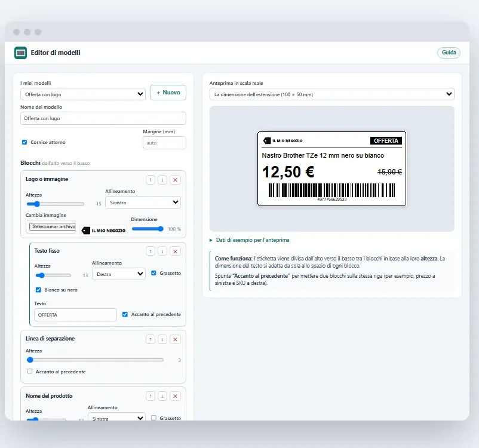Click the Editor di modelli app logo icon
This screenshot has height=448, width=479.
point(20,53)
